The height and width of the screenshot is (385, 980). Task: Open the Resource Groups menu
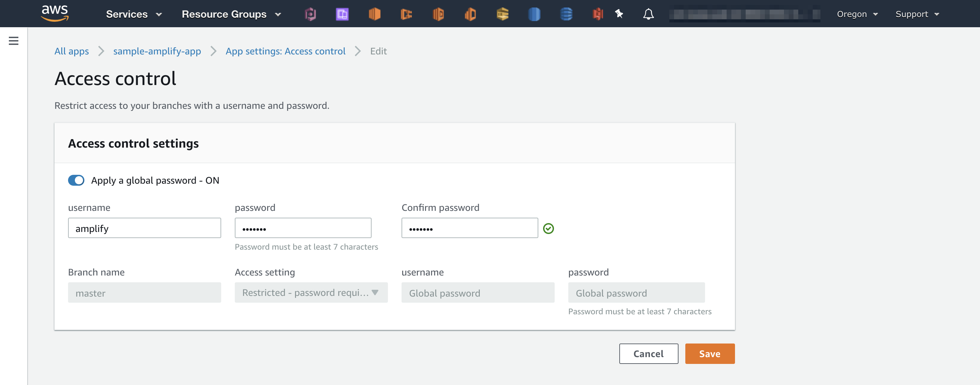point(231,14)
